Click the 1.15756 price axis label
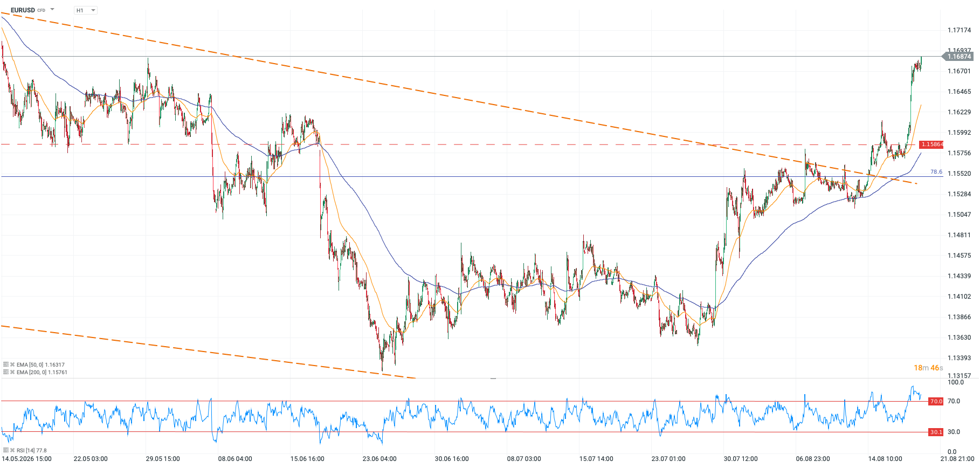Screen dimensions: 980x468 [960, 153]
